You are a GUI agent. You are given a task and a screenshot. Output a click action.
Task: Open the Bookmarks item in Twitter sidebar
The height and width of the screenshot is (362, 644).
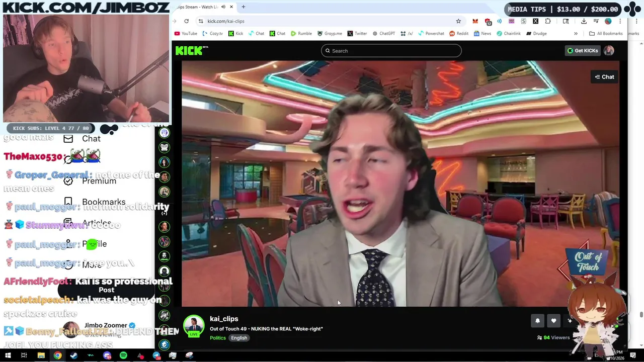tap(95, 202)
